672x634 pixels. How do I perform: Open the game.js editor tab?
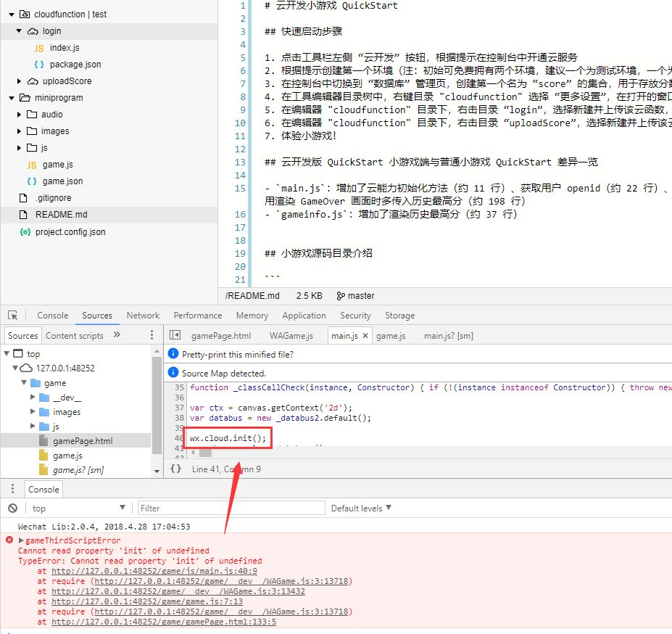(391, 336)
